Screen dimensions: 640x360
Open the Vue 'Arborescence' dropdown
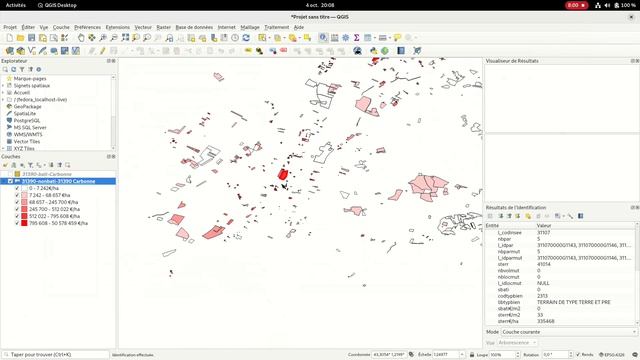518,342
